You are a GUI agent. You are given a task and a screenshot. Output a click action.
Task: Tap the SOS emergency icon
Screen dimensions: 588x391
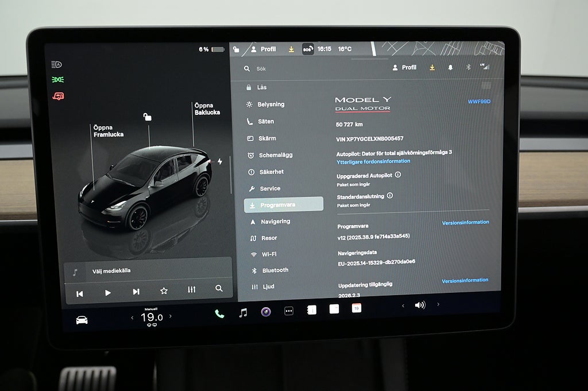pos(308,49)
